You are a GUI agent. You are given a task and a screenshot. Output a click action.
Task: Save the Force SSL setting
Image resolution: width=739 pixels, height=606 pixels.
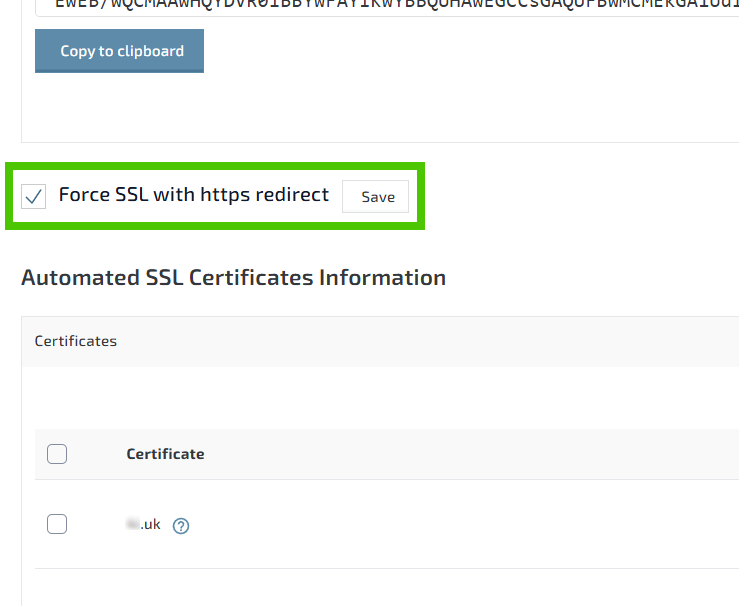tap(377, 197)
